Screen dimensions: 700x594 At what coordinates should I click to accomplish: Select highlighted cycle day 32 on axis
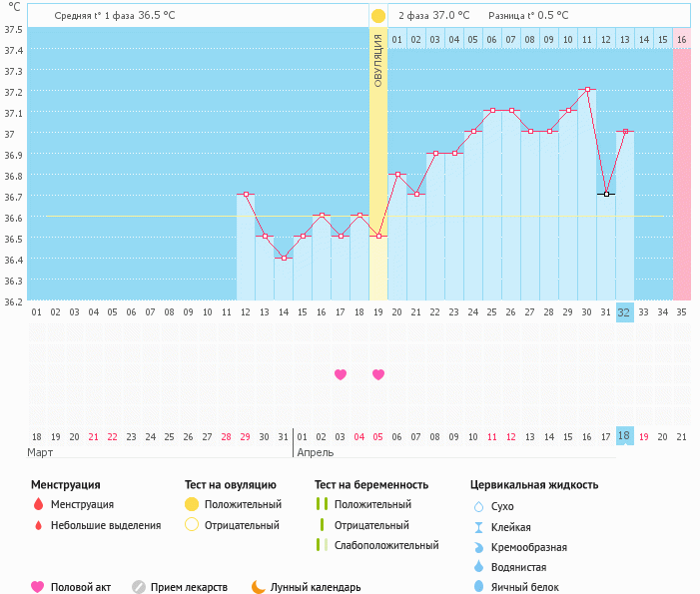click(624, 311)
